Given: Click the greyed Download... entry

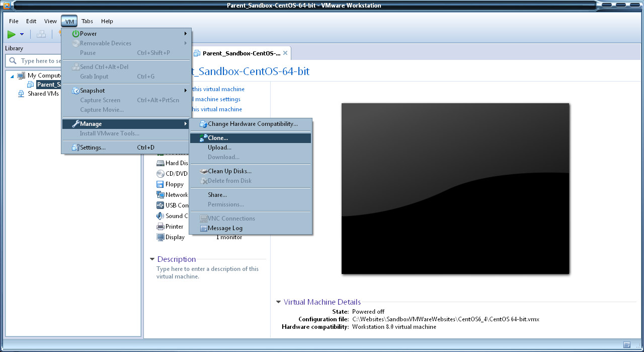Looking at the screenshot, I should (x=251, y=157).
